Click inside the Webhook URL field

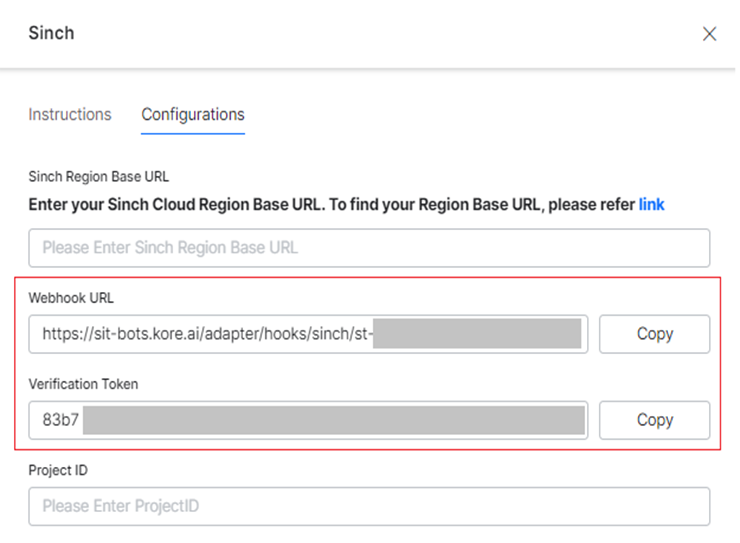point(308,334)
